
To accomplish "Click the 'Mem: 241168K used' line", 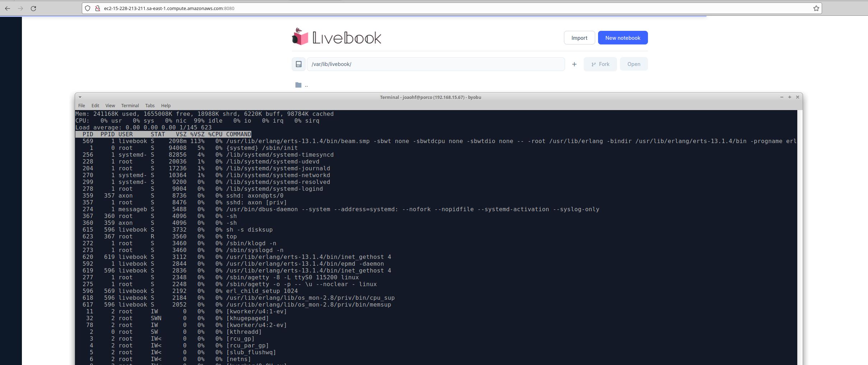I will [204, 114].
